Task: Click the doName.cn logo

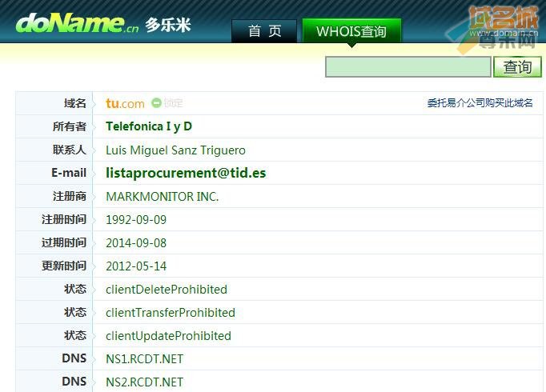Action: tap(77, 23)
